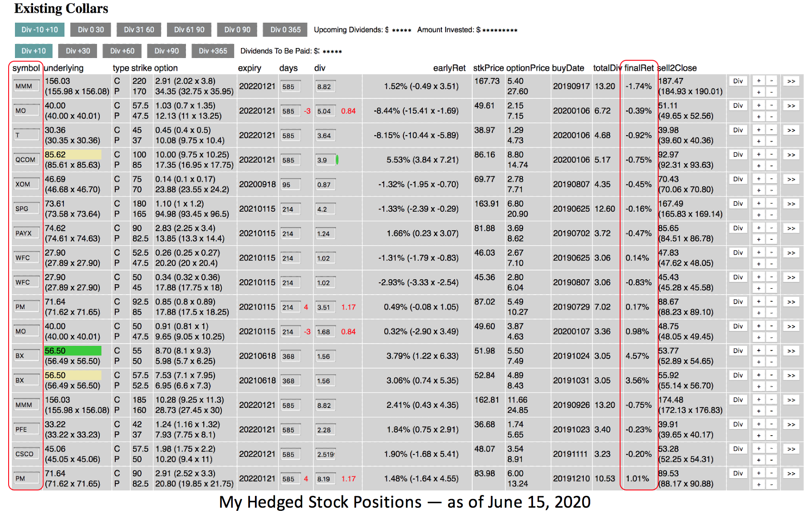The image size is (812, 514).
Task: Choose the Div +60 button
Action: 122,51
